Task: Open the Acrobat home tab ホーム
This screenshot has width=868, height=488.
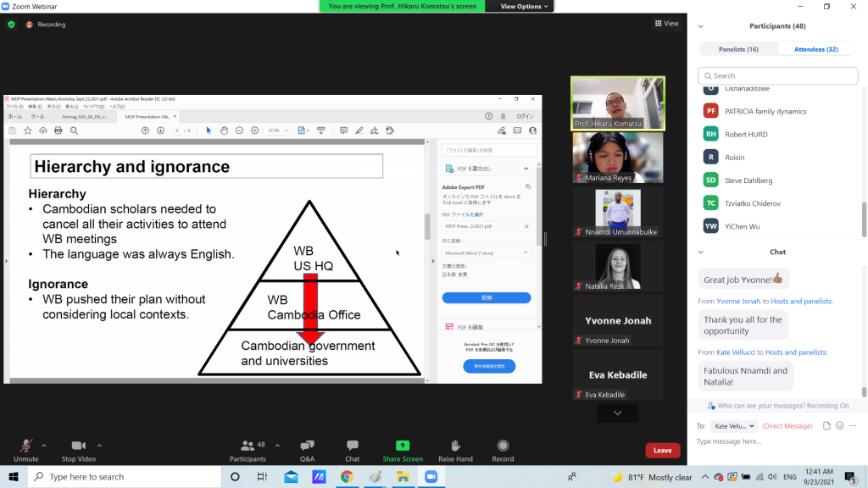Action: [x=15, y=117]
